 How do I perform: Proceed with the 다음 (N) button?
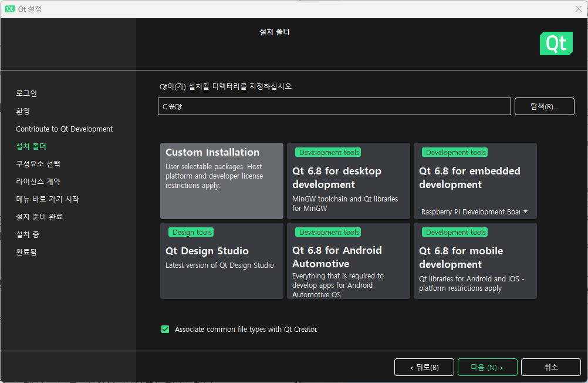pos(488,367)
